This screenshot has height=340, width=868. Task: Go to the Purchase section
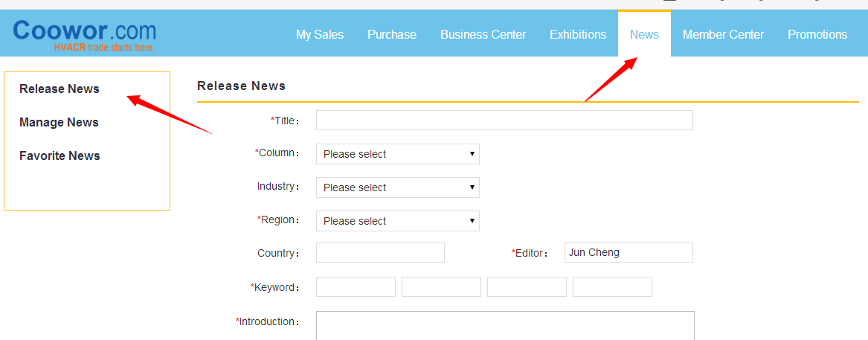tap(392, 34)
